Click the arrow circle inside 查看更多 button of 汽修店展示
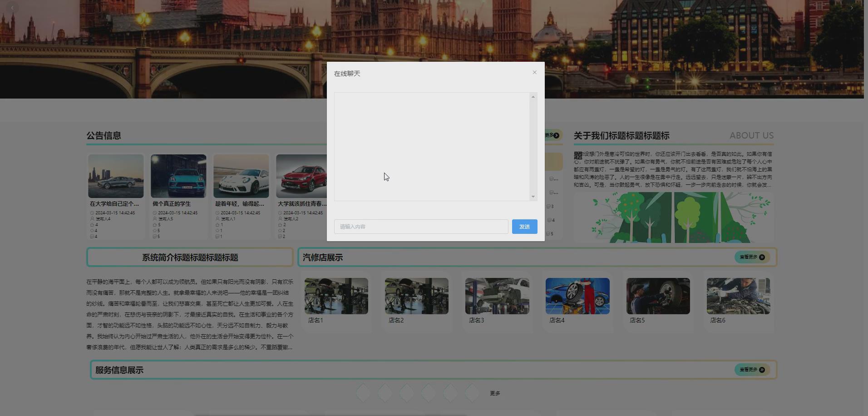Image resolution: width=868 pixels, height=416 pixels. [763, 257]
